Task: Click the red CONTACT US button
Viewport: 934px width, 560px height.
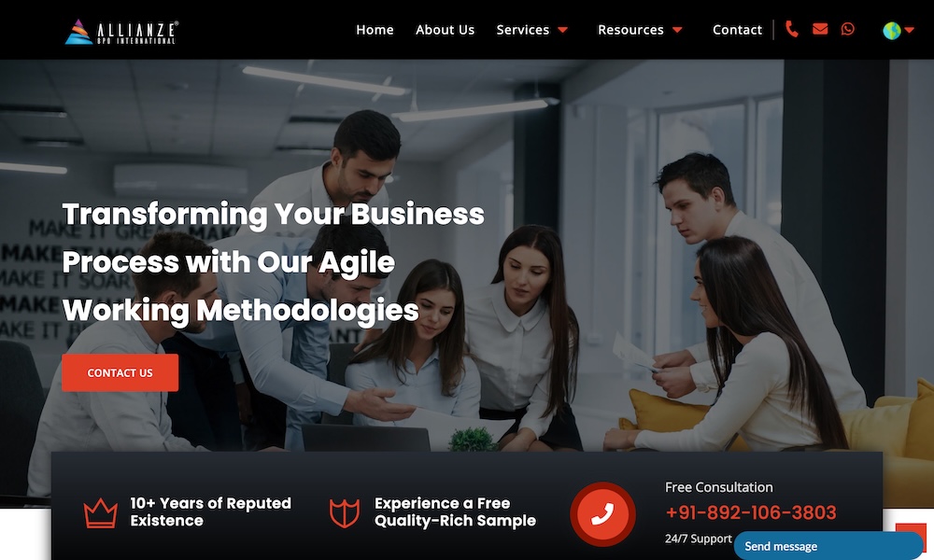Action: coord(120,372)
